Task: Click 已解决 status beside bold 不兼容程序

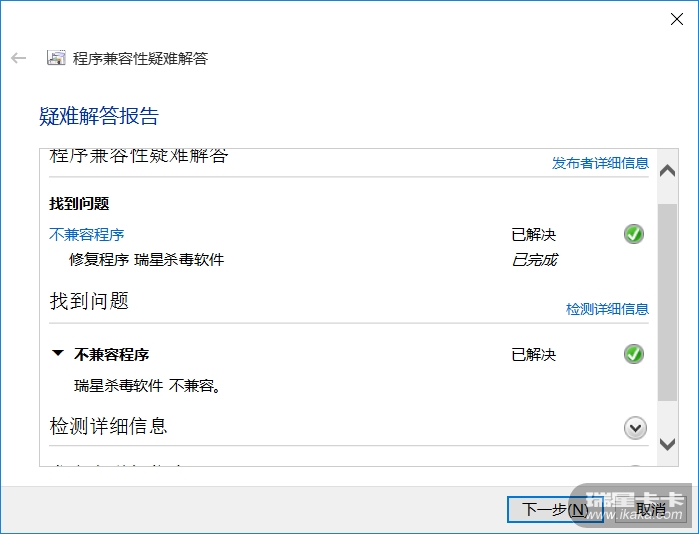Action: coord(534,355)
